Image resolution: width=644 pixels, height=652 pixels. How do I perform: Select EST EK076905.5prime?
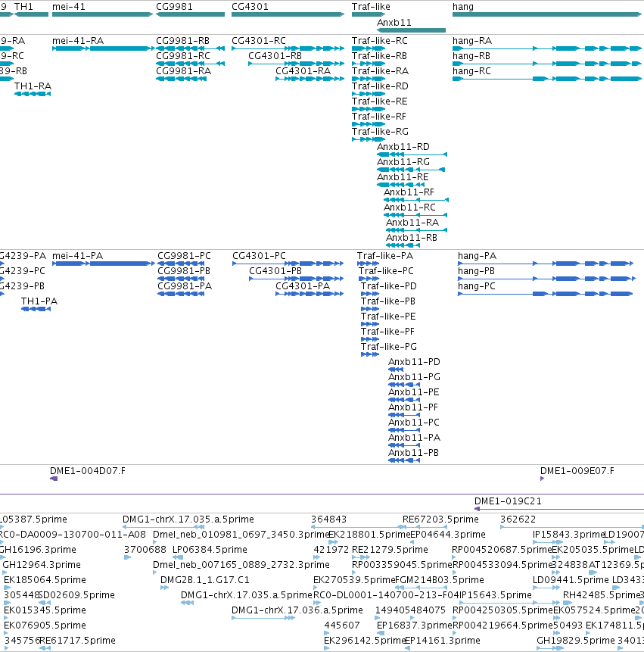(x=6, y=633)
